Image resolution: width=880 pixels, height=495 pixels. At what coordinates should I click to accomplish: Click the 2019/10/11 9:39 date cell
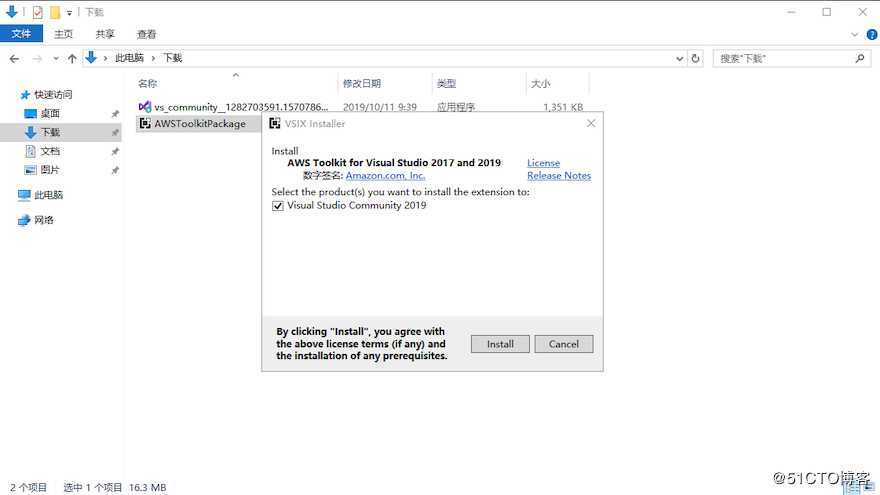(x=379, y=107)
